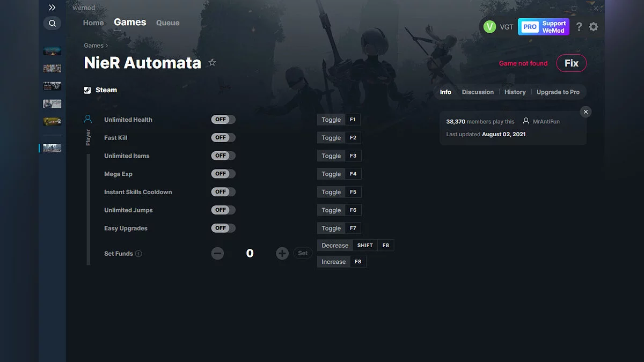Switch to the Discussion tab
This screenshot has width=644, height=362.
478,92
